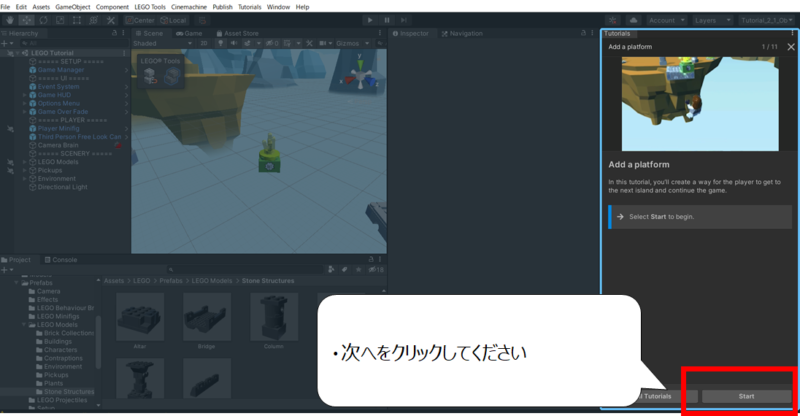800x416 pixels.
Task: Switch to the Scene tab
Action: pos(149,33)
